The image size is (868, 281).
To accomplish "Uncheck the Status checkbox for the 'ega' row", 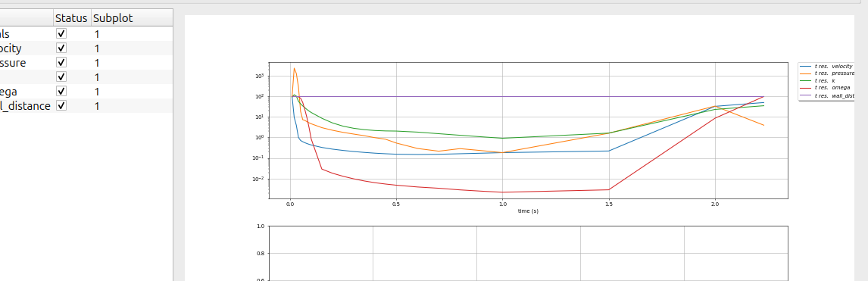I will 61,92.
